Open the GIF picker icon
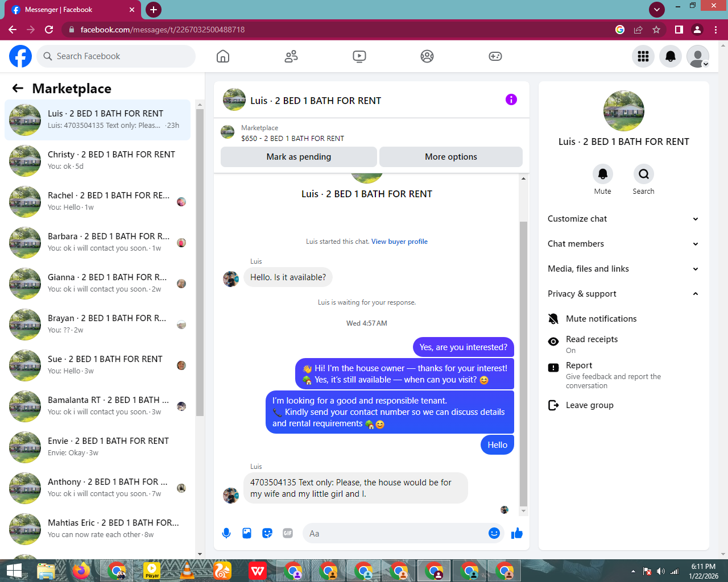The width and height of the screenshot is (728, 582). pos(288,533)
